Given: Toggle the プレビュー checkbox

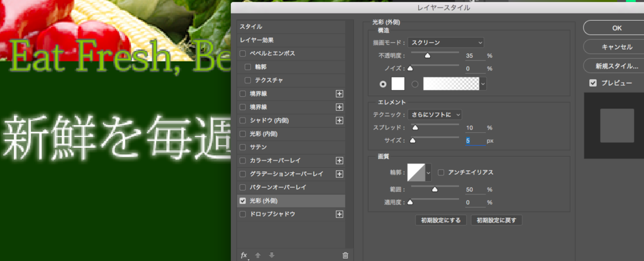Looking at the screenshot, I should tap(592, 83).
